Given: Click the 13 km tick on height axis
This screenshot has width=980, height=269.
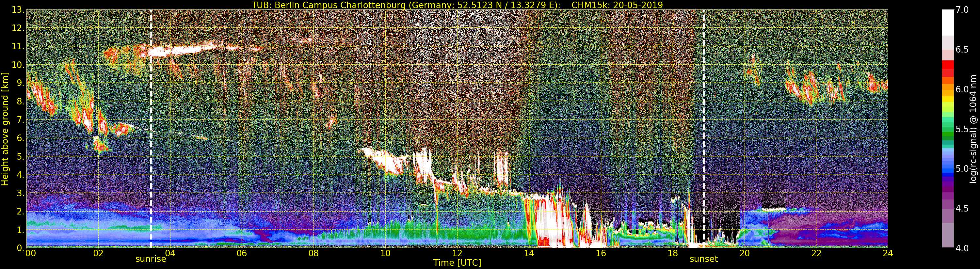Looking at the screenshot, I should (17, 10).
